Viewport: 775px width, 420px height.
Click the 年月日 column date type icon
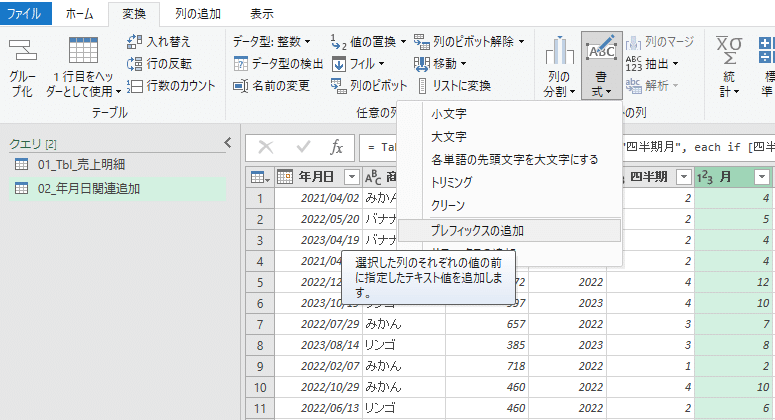285,177
